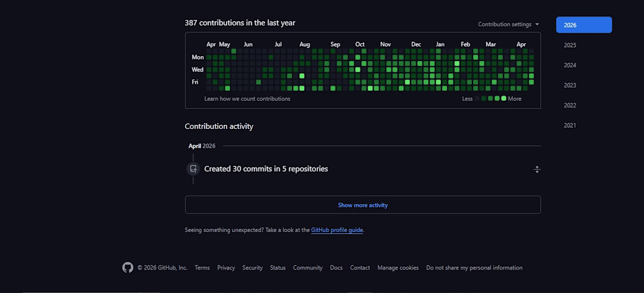Open Learn how we count contributions link

point(247,98)
